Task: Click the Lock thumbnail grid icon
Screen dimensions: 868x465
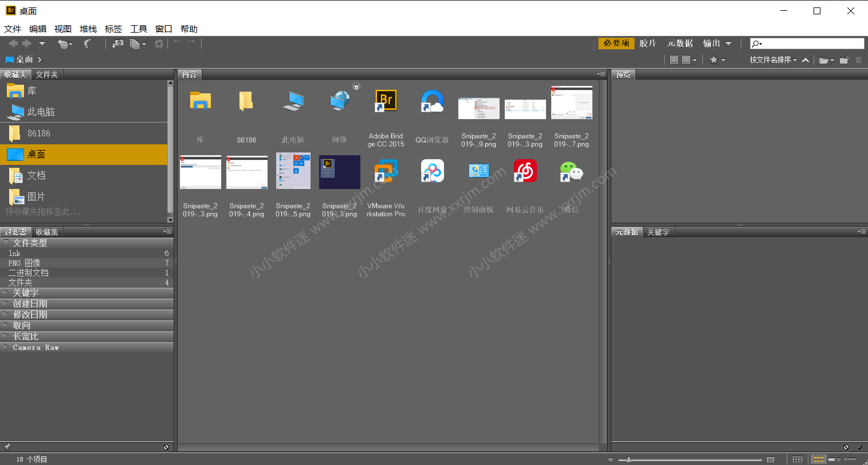Action: point(798,459)
